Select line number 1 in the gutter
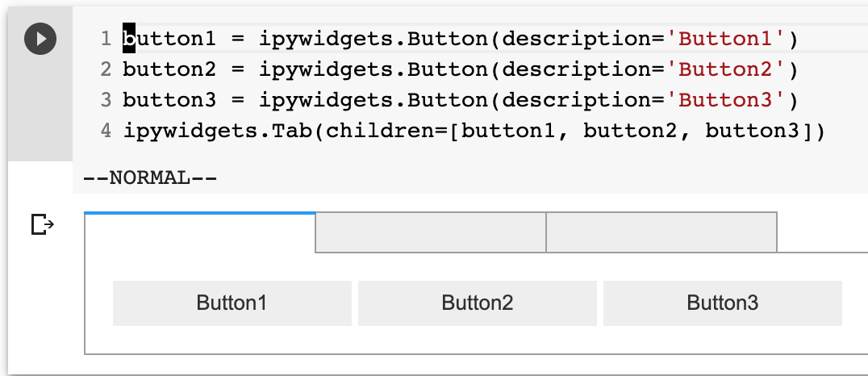This screenshot has height=376, width=868. 106,39
